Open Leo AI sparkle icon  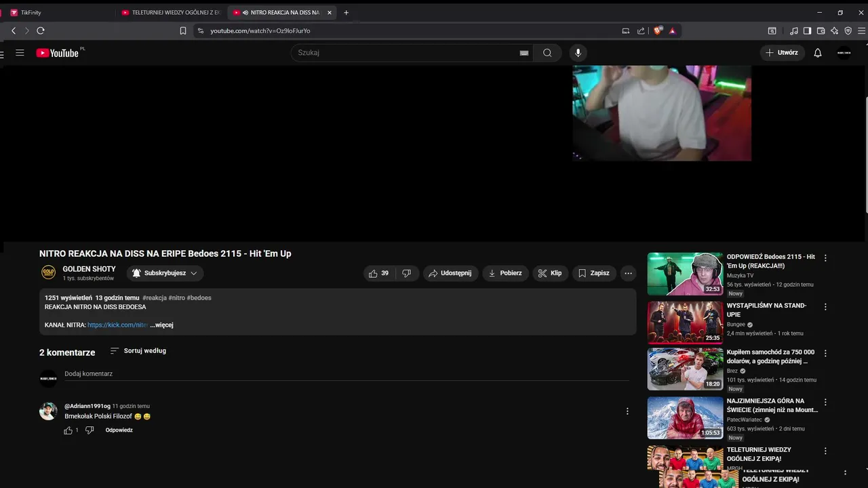click(834, 30)
